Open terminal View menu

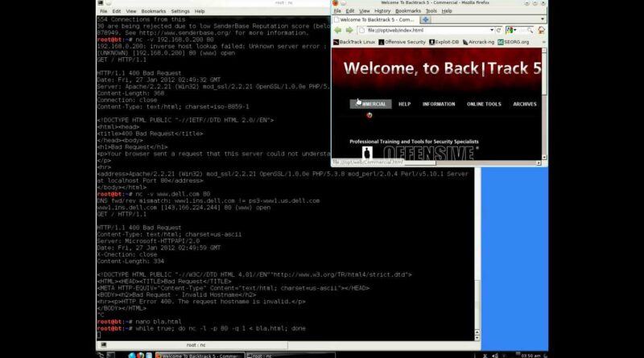131,11
